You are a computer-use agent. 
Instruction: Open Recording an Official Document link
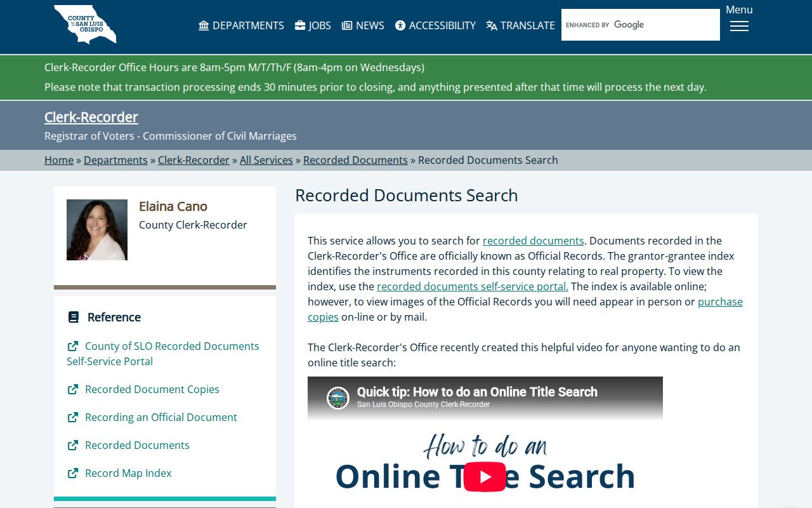[161, 417]
